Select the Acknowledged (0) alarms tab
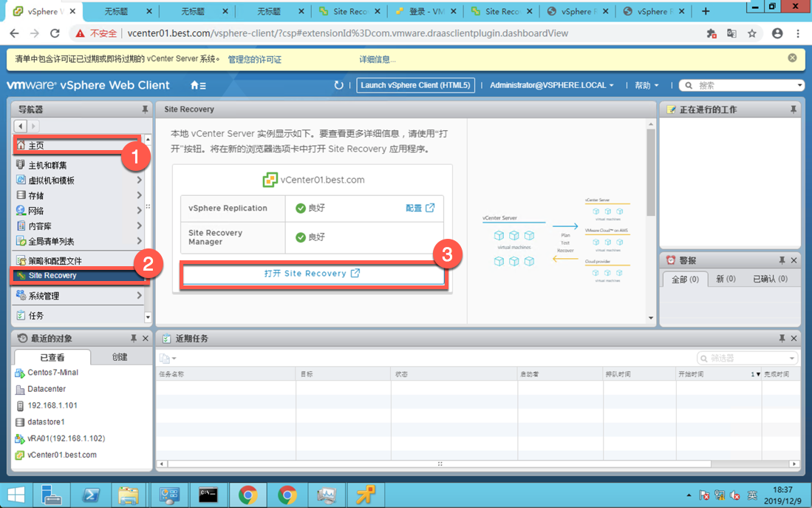 coord(770,279)
